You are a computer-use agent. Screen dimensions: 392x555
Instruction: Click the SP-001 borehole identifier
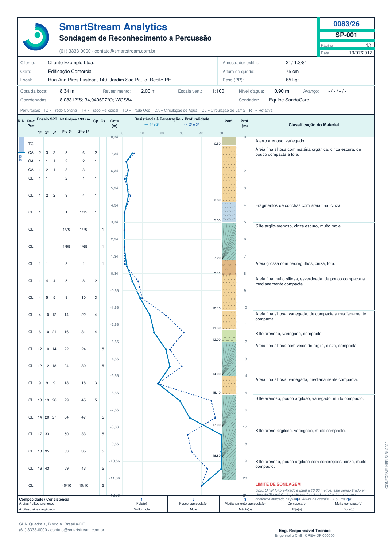[346, 35]
